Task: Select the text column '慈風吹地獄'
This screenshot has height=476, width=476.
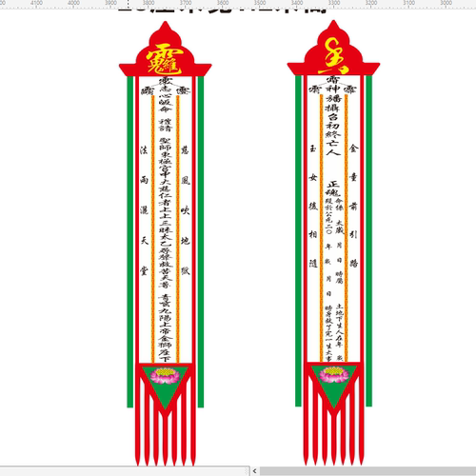Action: (x=186, y=210)
